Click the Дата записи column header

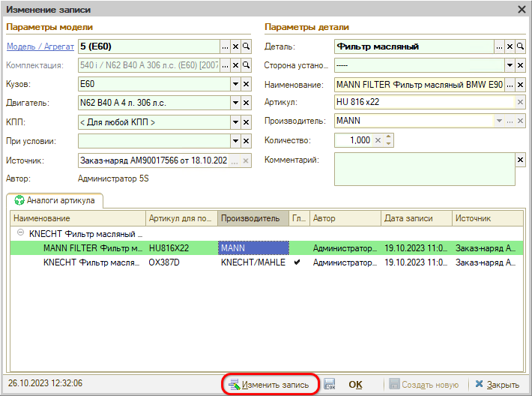(x=417, y=218)
